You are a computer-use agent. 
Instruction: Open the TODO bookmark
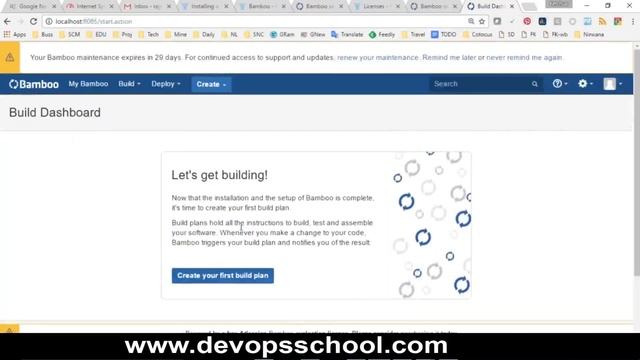coord(444,35)
